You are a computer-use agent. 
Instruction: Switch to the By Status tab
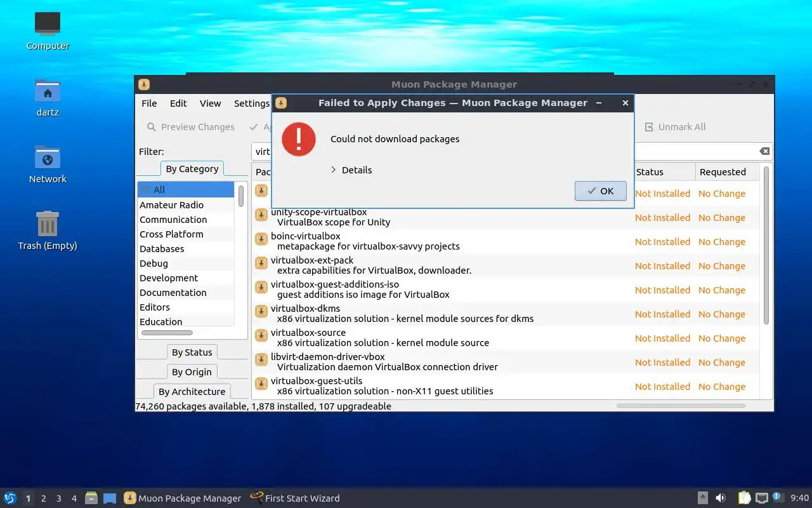[x=192, y=352]
